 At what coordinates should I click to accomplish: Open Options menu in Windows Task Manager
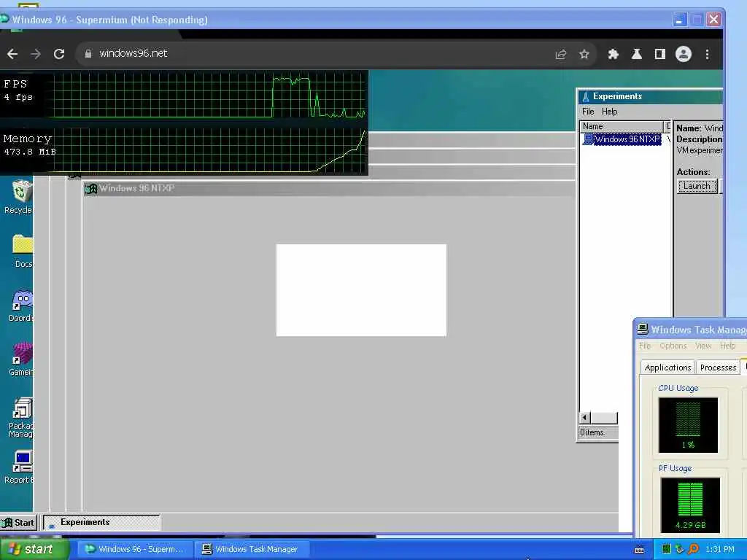point(673,346)
